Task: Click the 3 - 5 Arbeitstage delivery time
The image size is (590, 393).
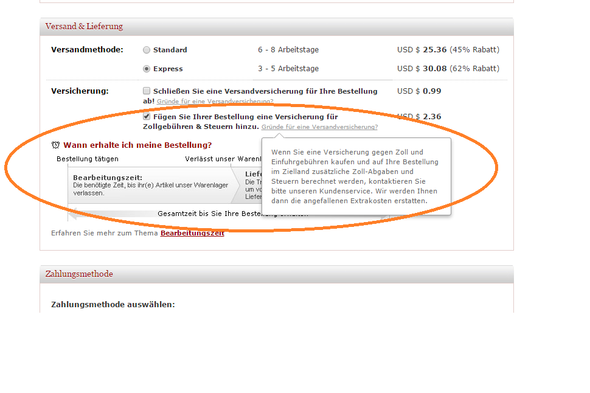Action: click(288, 69)
